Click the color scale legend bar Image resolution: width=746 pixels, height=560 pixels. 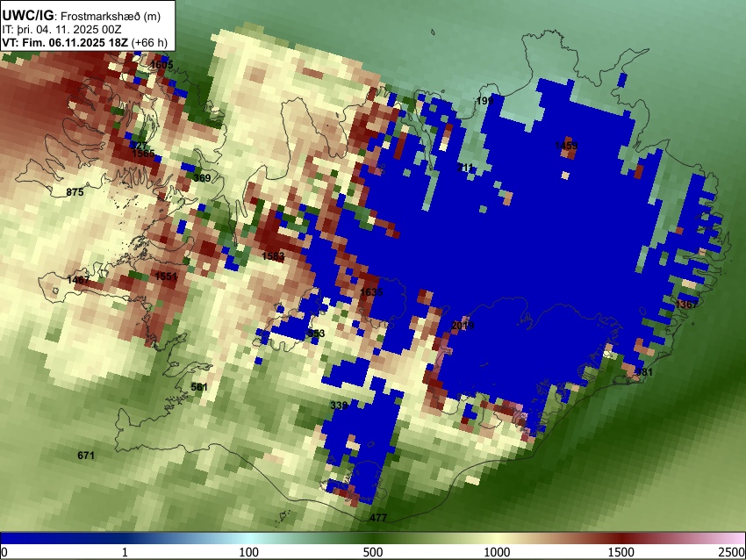tap(372, 538)
